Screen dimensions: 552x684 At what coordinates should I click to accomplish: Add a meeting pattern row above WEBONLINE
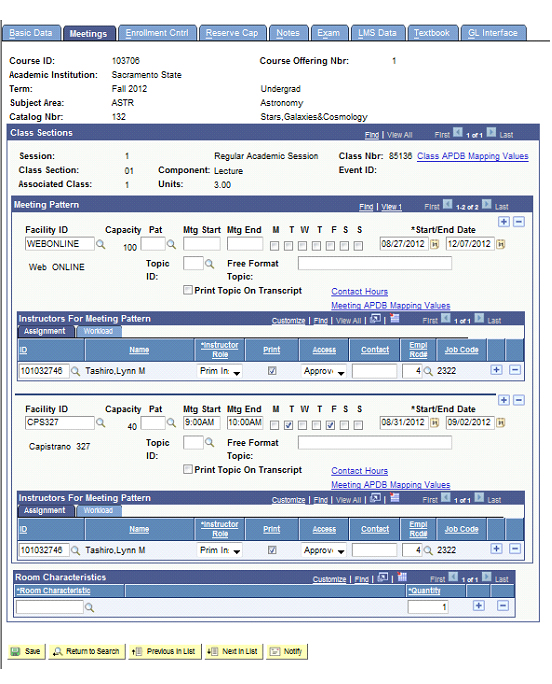click(504, 222)
